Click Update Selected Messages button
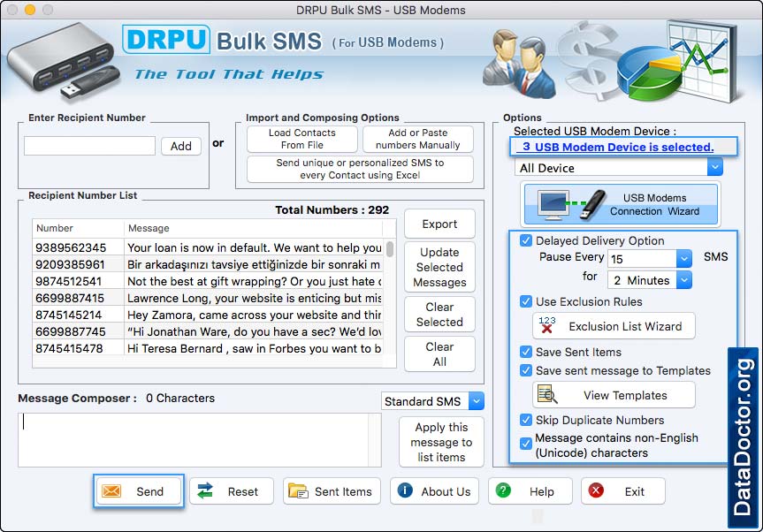763x532 pixels. pyautogui.click(x=439, y=267)
